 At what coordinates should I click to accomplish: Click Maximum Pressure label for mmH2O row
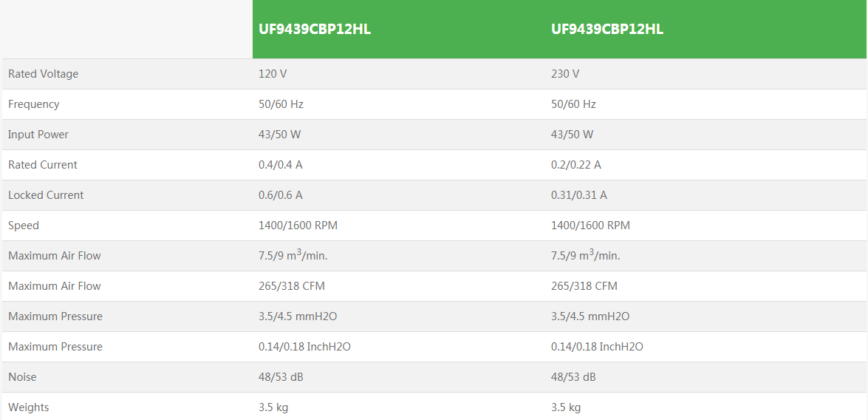click(x=55, y=316)
